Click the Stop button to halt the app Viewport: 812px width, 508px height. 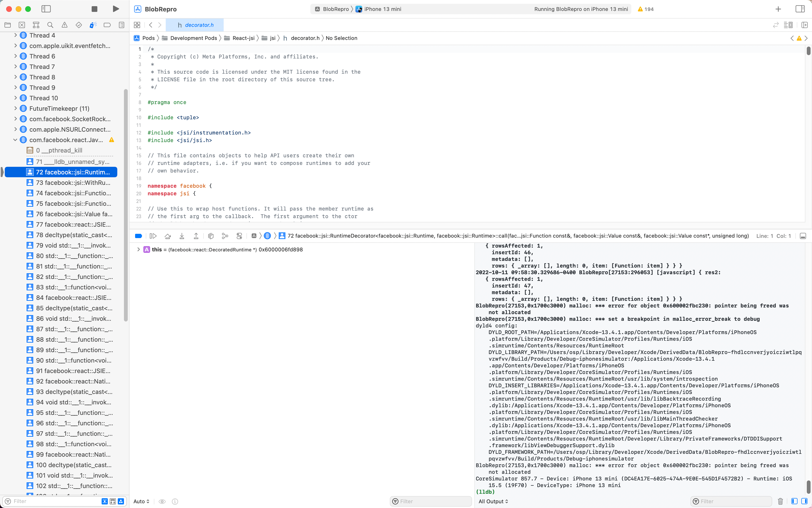(94, 9)
